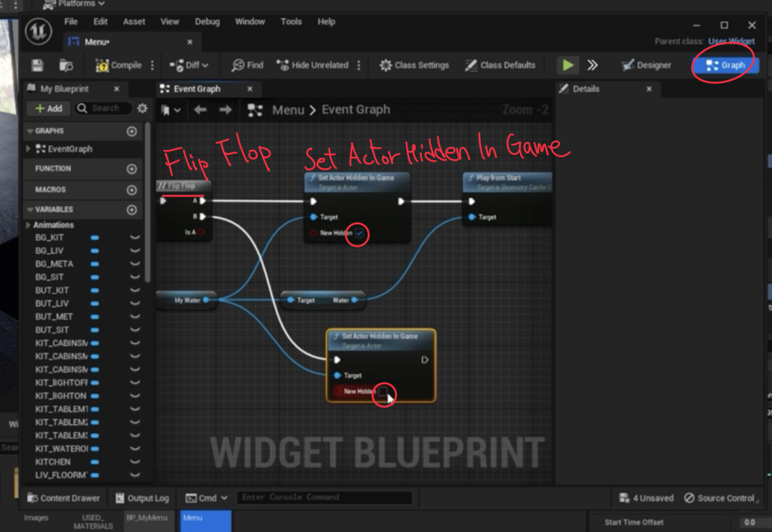
Task: Navigate back in graph history
Action: (200, 110)
